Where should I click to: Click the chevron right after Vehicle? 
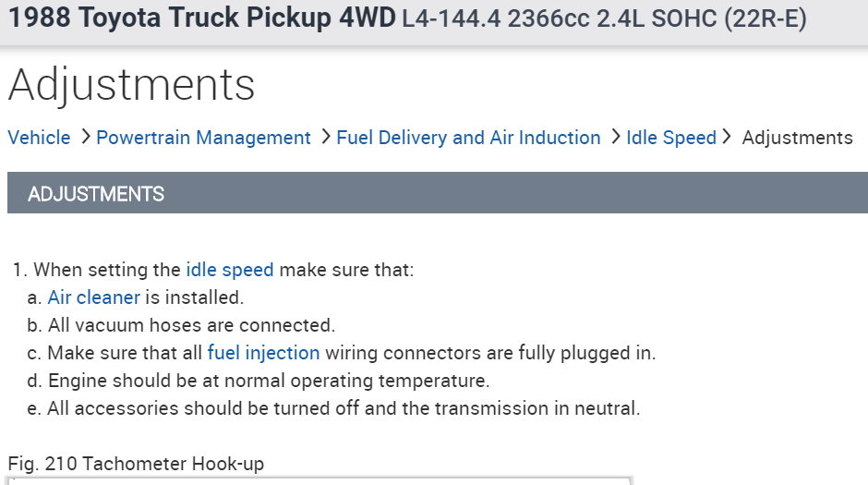coord(84,138)
